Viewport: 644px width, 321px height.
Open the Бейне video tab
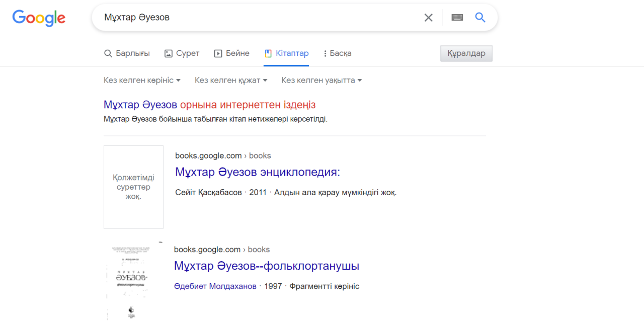[x=231, y=53]
